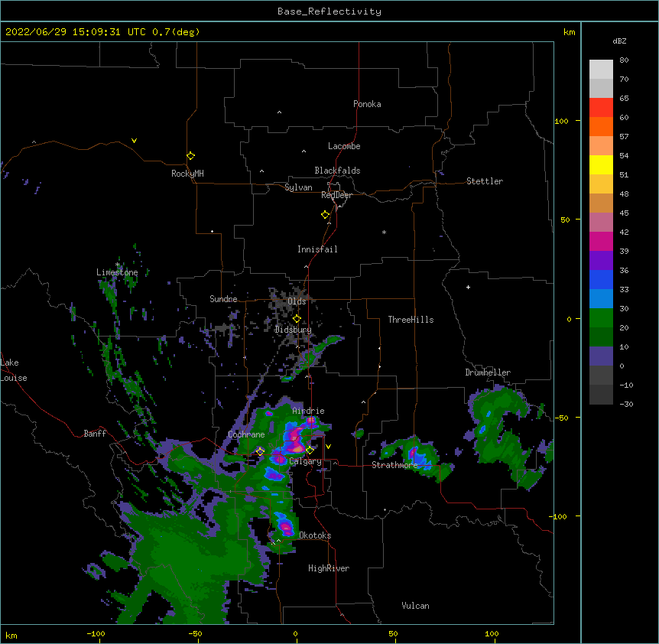Click the Strathmore label
The image size is (659, 644).
point(394,465)
